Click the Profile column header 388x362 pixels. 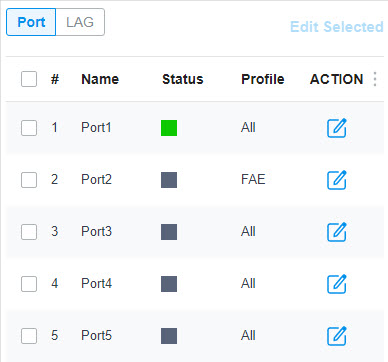[263, 79]
